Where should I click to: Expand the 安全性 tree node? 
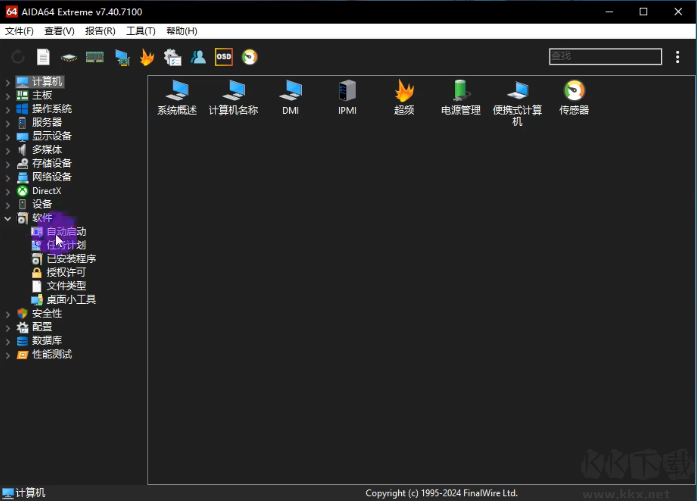point(8,314)
